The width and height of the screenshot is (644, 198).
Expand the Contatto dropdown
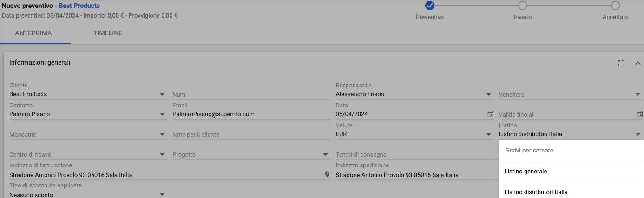(x=162, y=114)
